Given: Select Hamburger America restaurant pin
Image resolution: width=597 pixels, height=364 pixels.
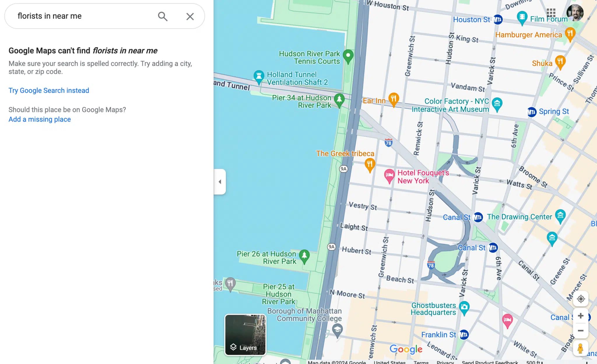Looking at the screenshot, I should click(570, 34).
